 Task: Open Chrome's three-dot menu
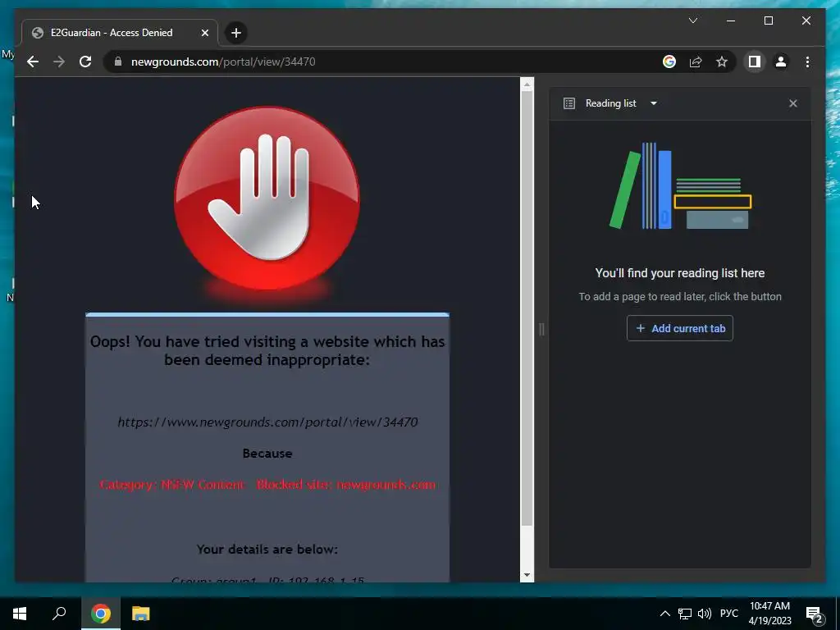[x=807, y=62]
